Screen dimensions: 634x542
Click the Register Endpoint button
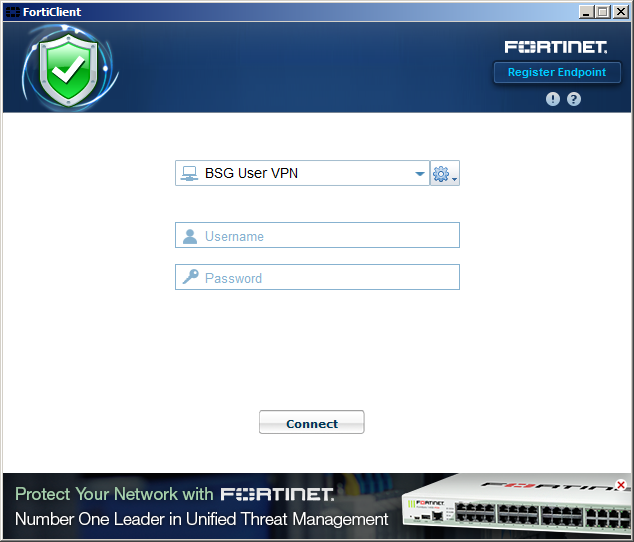557,72
